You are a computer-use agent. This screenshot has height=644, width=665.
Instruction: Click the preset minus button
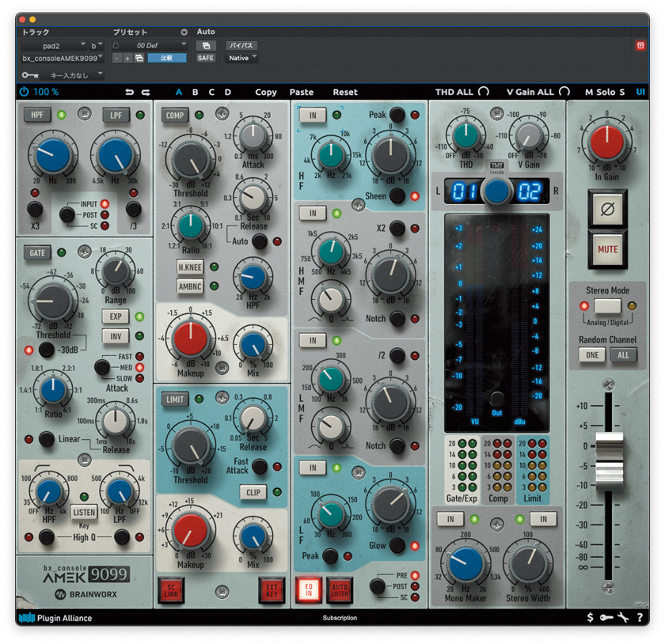coord(117,58)
